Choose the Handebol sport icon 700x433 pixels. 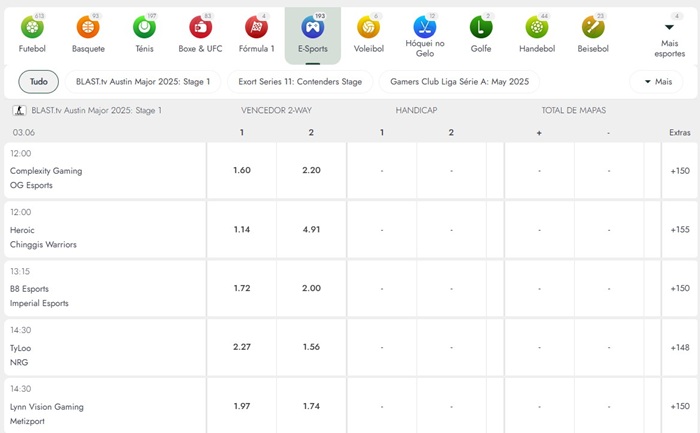[x=537, y=27]
